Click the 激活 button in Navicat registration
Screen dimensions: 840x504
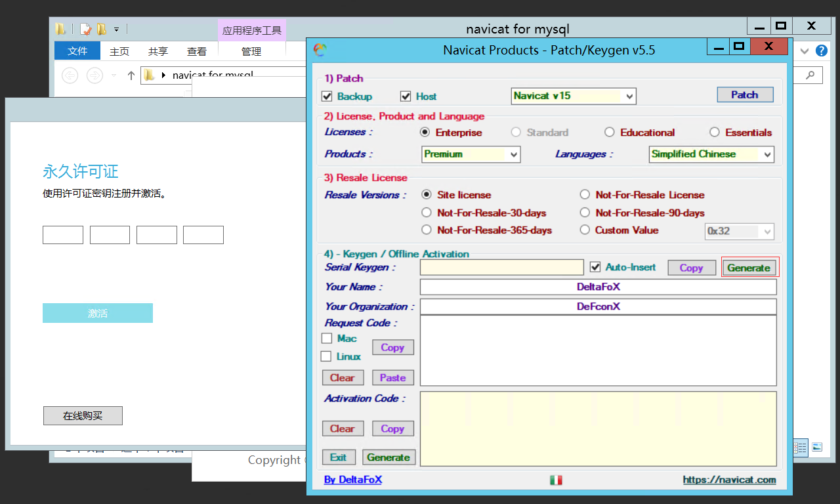pyautogui.click(x=98, y=313)
